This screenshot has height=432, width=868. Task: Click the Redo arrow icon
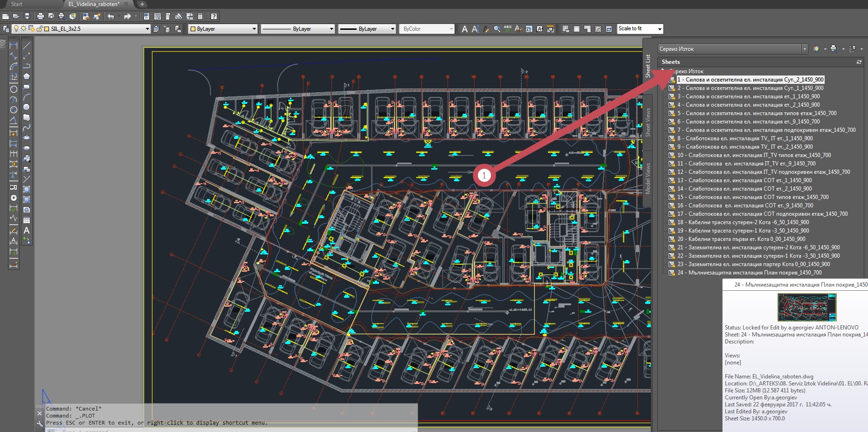[127, 16]
